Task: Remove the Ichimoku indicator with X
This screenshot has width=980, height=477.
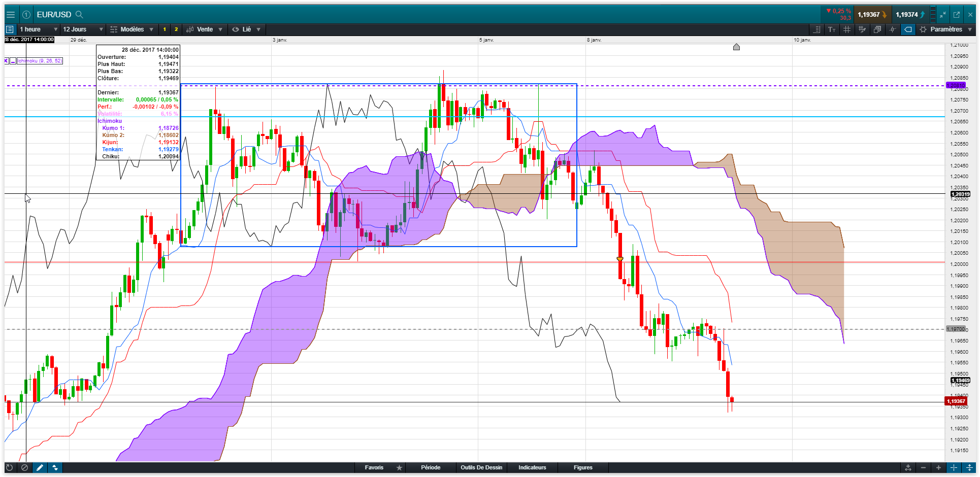Action: tap(7, 61)
